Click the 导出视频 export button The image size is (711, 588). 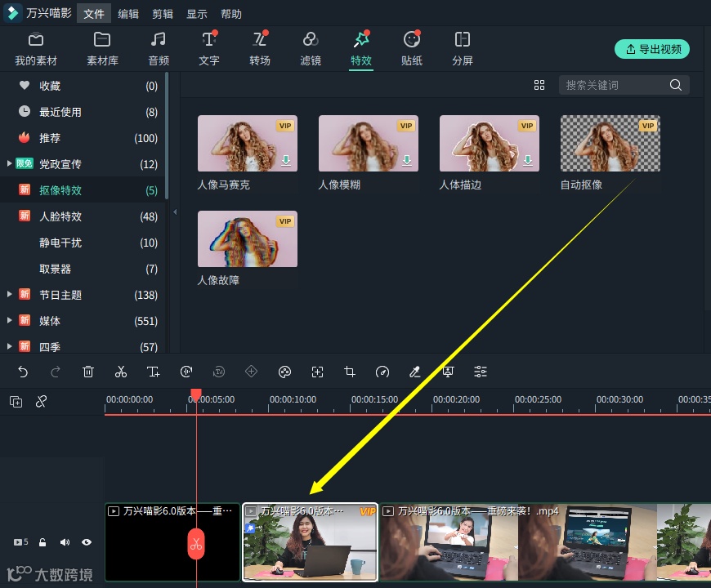652,49
